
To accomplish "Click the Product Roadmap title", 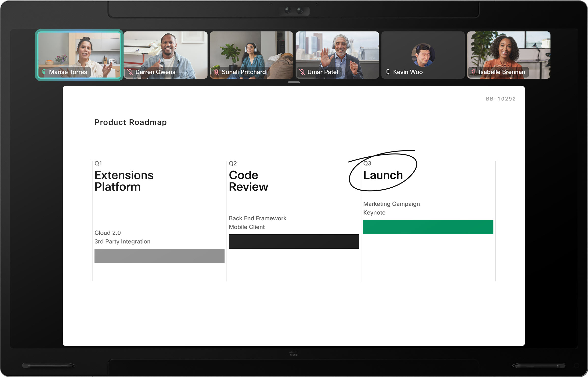I will pyautogui.click(x=131, y=122).
